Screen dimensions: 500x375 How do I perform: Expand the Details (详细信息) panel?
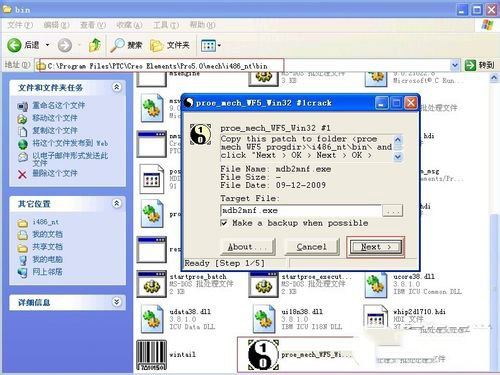[x=116, y=302]
